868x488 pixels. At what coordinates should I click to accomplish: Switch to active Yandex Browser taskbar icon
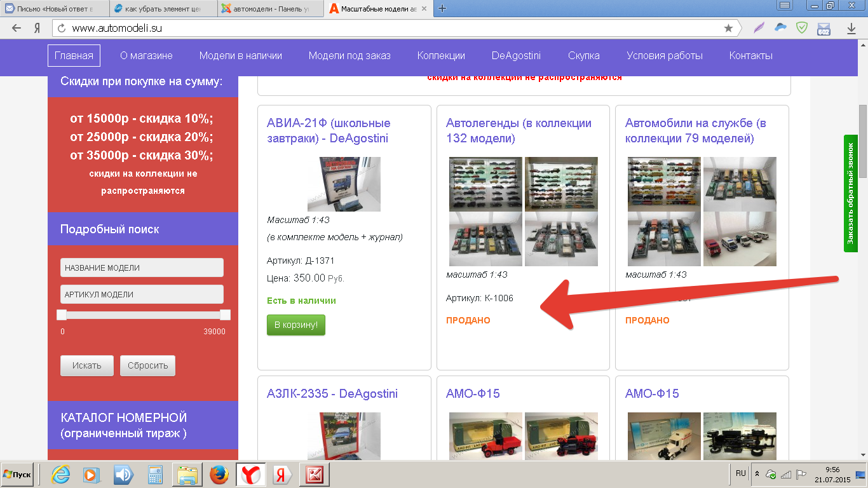pyautogui.click(x=250, y=475)
